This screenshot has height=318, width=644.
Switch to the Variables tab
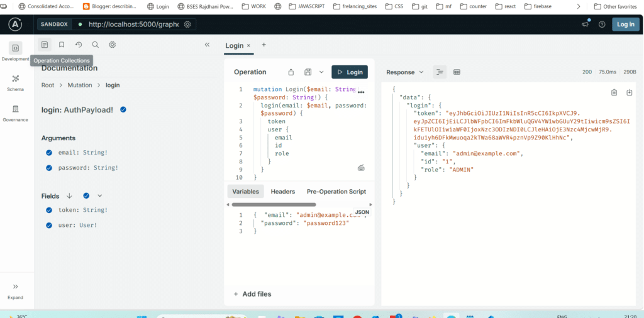(246, 192)
